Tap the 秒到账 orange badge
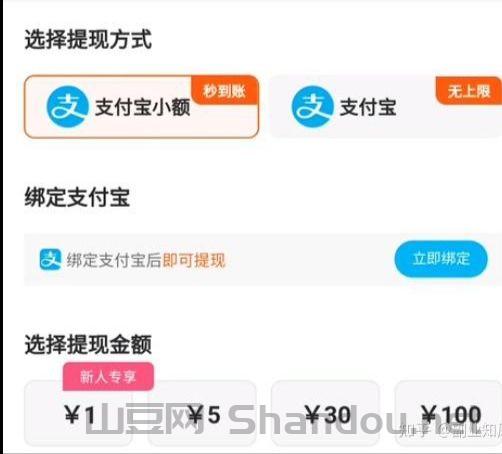 225,91
